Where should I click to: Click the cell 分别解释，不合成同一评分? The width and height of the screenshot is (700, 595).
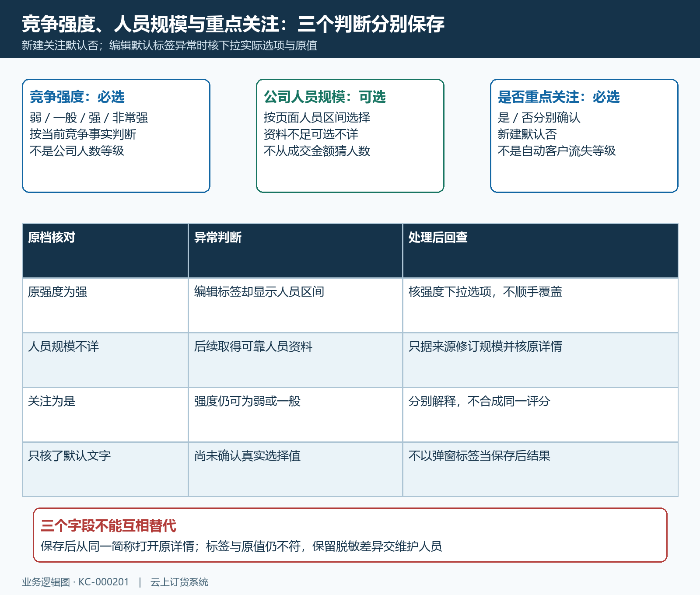click(541, 415)
